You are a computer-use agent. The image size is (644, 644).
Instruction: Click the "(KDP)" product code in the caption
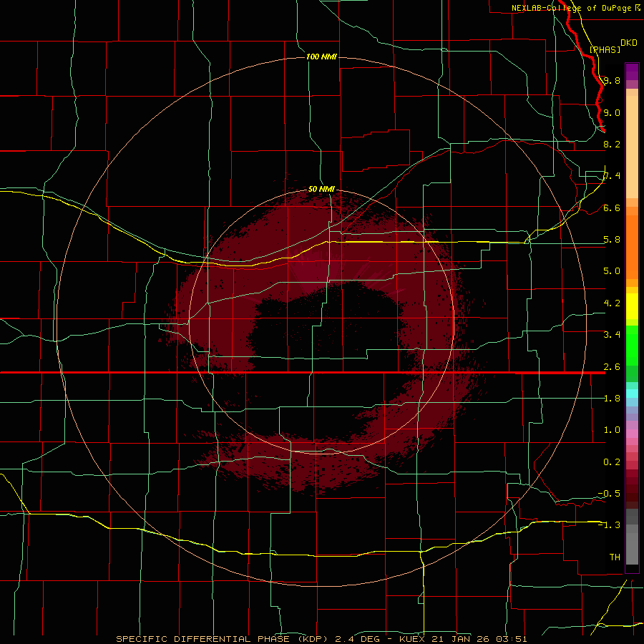tap(313, 639)
